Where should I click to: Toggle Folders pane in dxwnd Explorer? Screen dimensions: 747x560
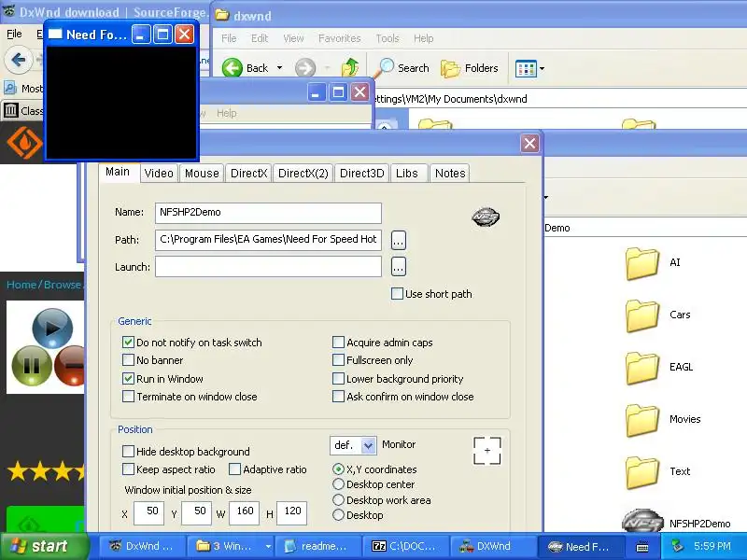(x=470, y=68)
